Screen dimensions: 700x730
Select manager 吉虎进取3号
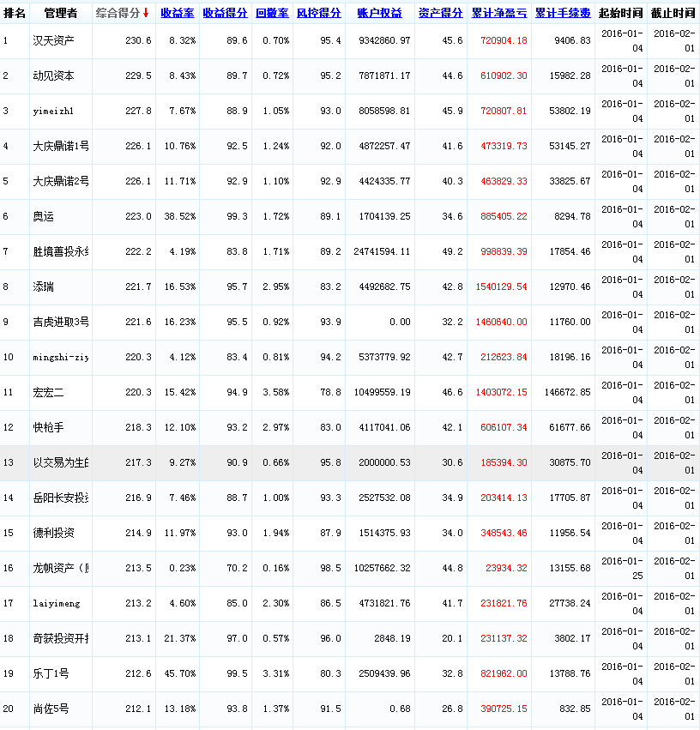pyautogui.click(x=61, y=322)
